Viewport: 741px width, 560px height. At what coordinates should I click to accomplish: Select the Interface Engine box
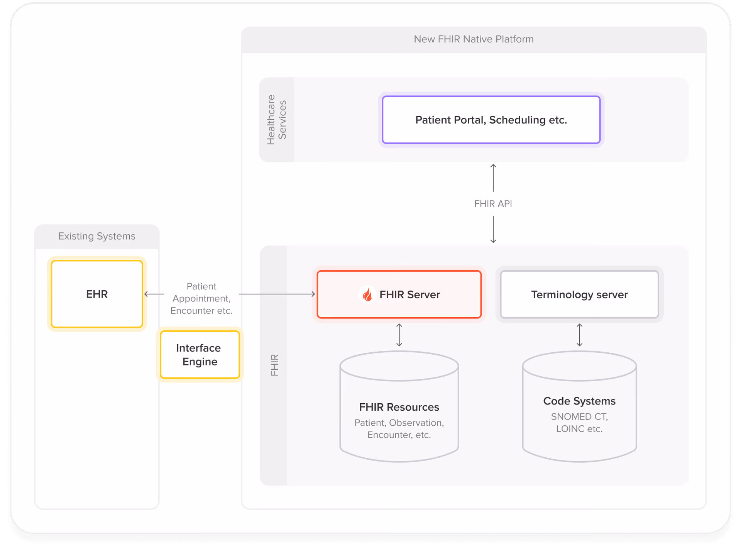[x=200, y=355]
